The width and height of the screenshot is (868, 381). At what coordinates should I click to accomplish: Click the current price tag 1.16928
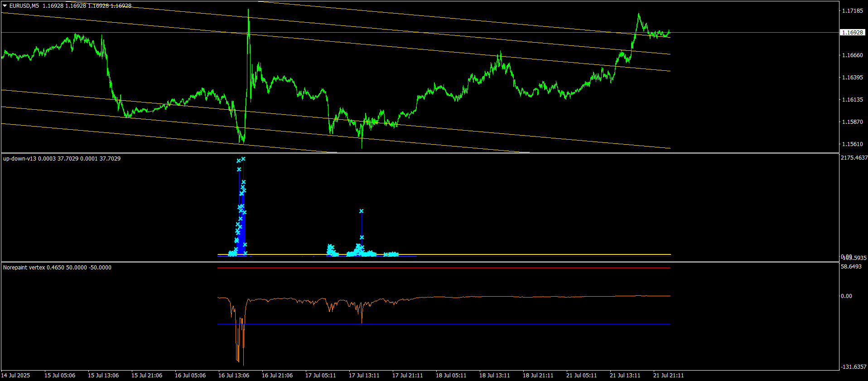852,33
